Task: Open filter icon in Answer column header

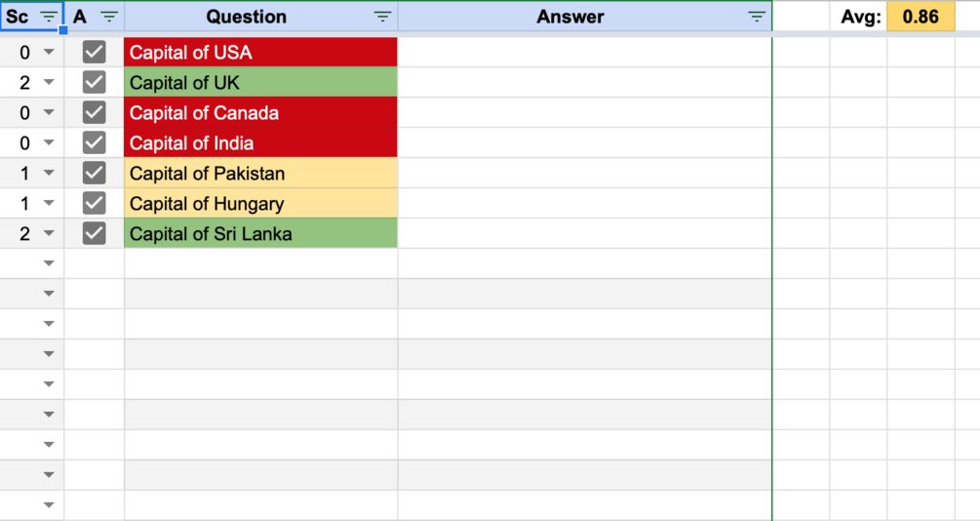Action: [757, 17]
